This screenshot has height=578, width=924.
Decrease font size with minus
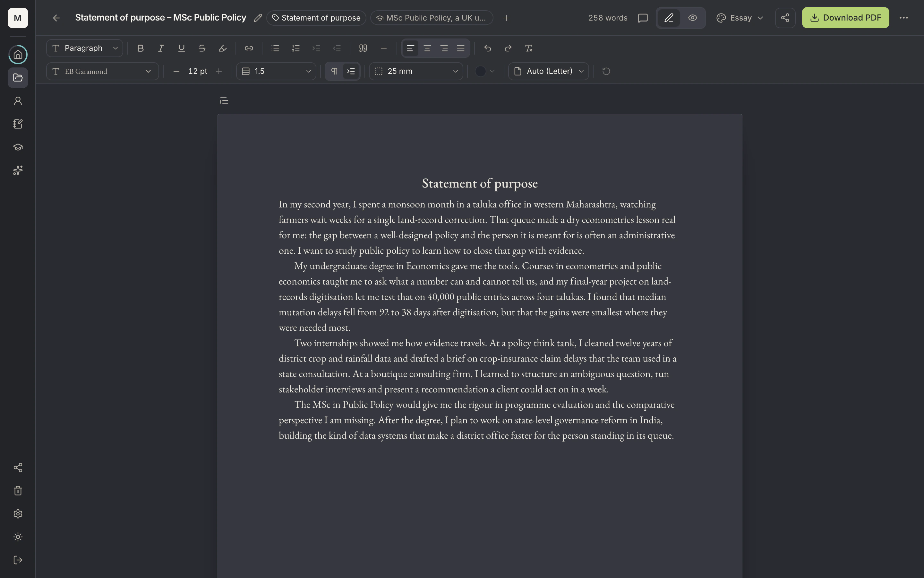pos(176,72)
